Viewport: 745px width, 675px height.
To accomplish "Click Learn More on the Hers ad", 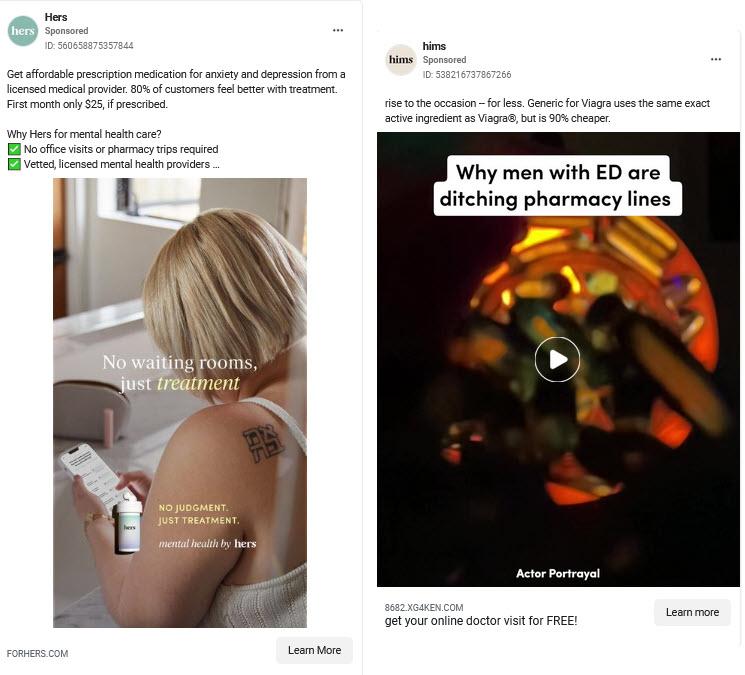I will (x=315, y=650).
